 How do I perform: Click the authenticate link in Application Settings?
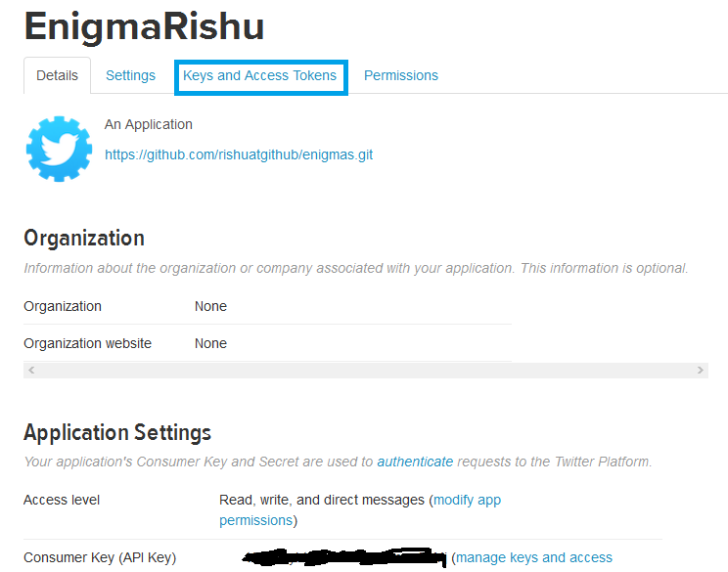pos(415,462)
